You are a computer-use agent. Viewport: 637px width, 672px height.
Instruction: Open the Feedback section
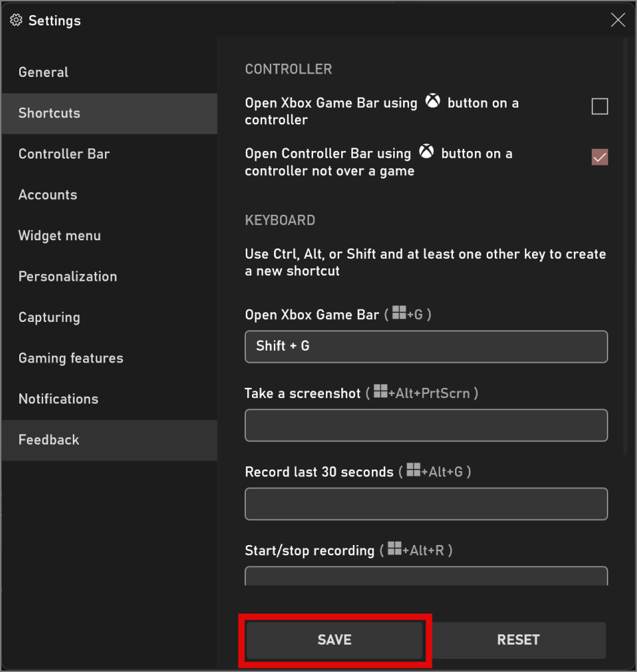coord(49,440)
